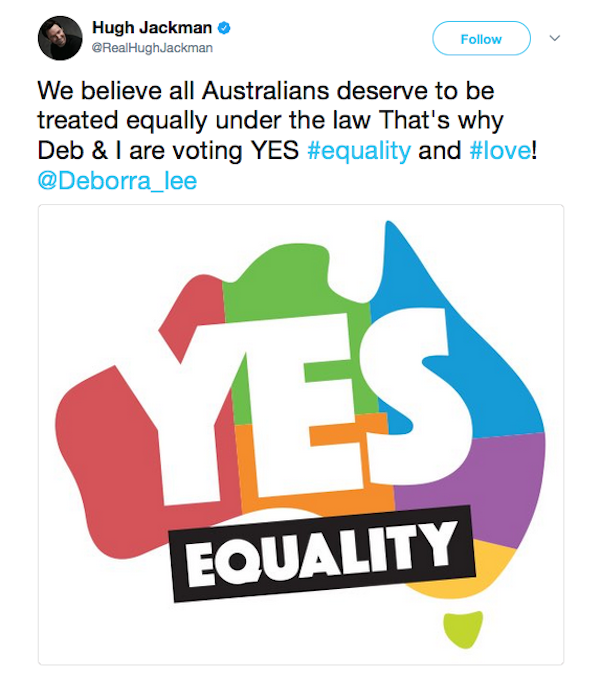Click the black EQUALITY banner in image
Screen dimensions: 600x677
tap(322, 554)
